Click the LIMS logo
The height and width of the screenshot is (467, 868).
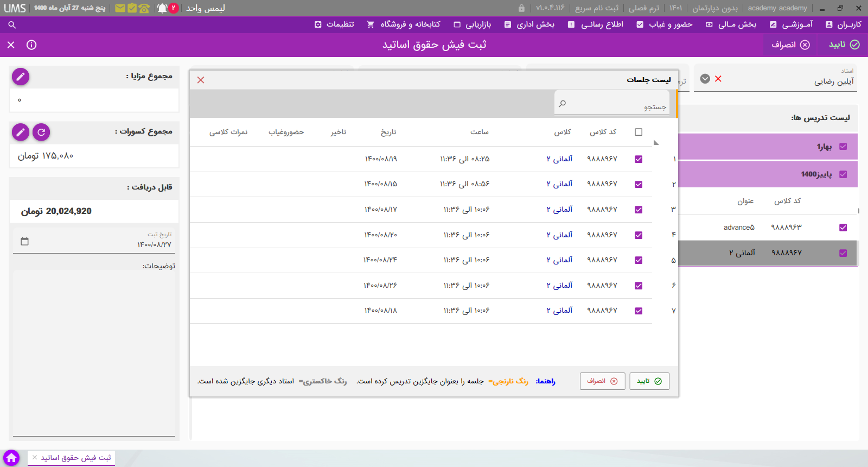pos(15,8)
